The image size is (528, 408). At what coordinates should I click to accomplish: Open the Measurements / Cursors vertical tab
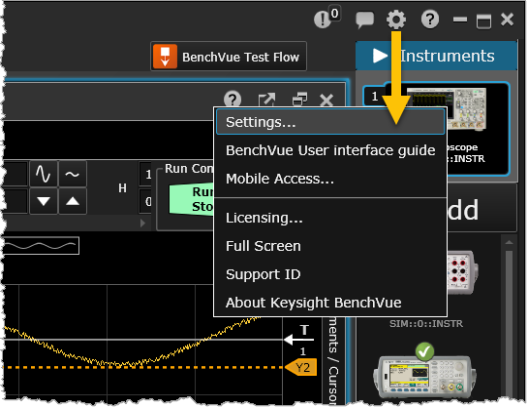(333, 360)
